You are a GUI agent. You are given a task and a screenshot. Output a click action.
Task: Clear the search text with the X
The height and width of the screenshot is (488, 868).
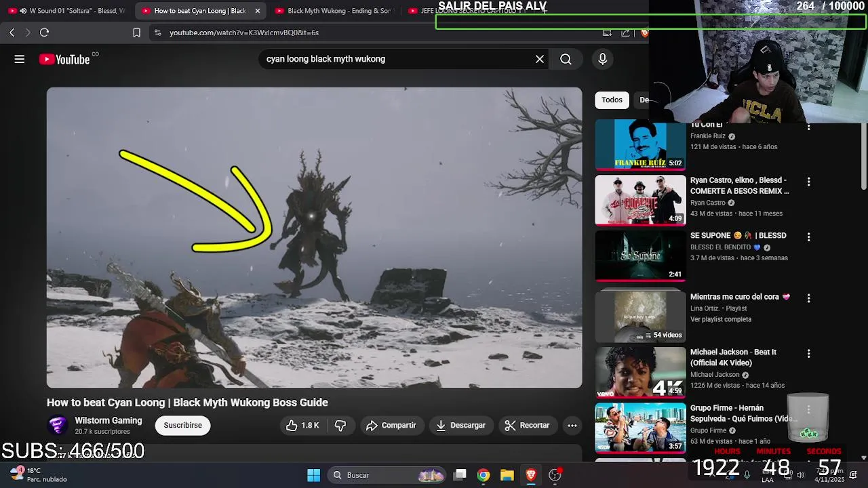point(540,59)
